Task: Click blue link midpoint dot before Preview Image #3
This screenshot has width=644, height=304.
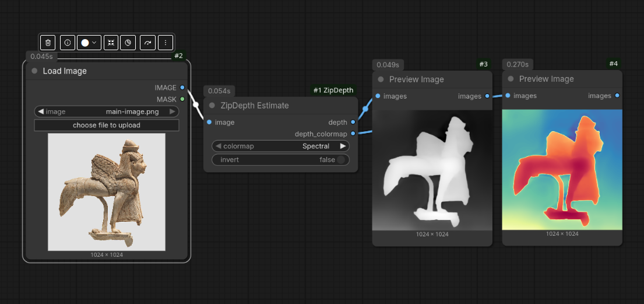Action: (365, 109)
